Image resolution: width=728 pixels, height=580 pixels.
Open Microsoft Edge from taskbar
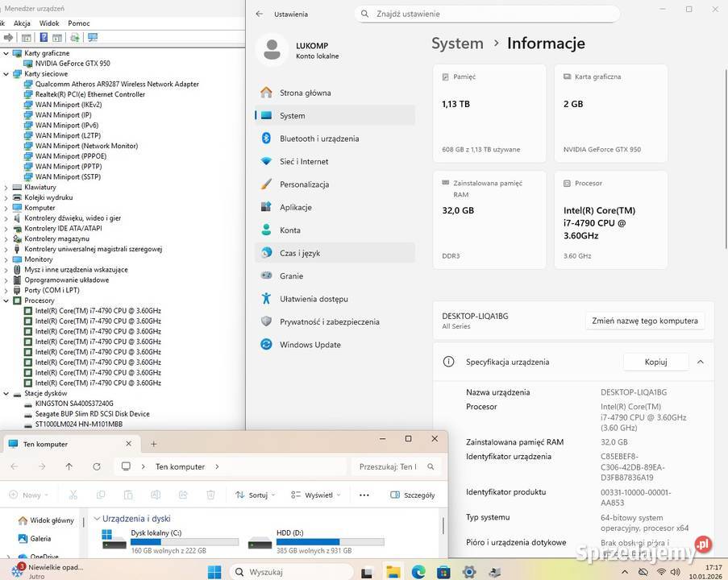[418, 572]
